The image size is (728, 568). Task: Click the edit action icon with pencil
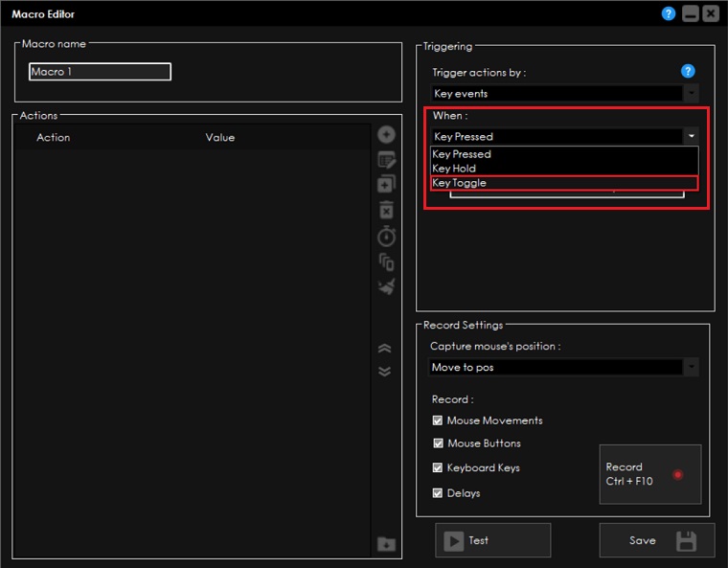(386, 160)
